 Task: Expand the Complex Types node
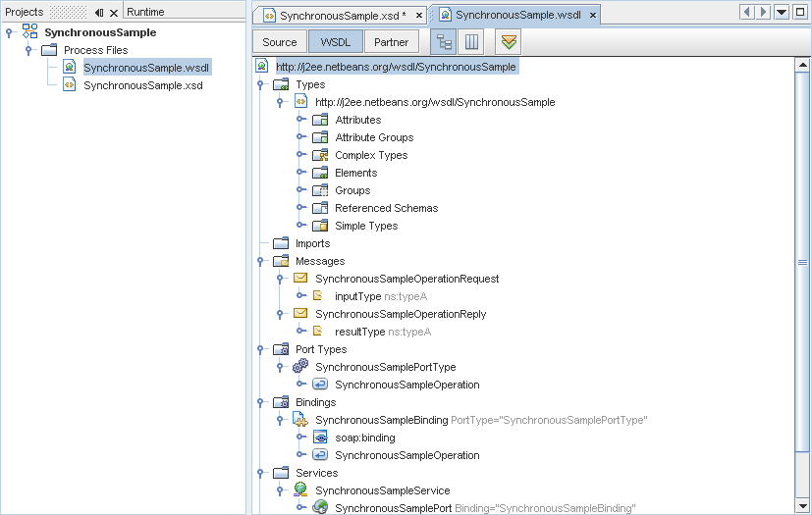pyautogui.click(x=301, y=154)
